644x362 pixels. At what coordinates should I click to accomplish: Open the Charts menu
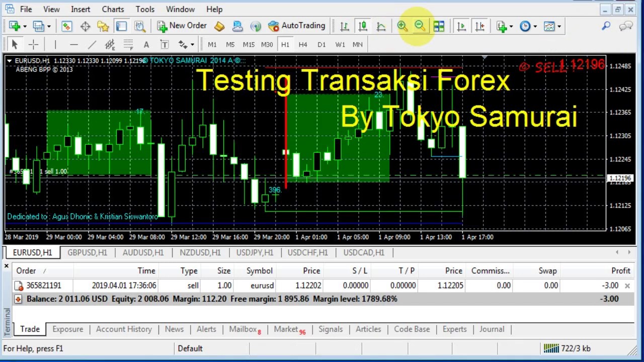point(113,9)
